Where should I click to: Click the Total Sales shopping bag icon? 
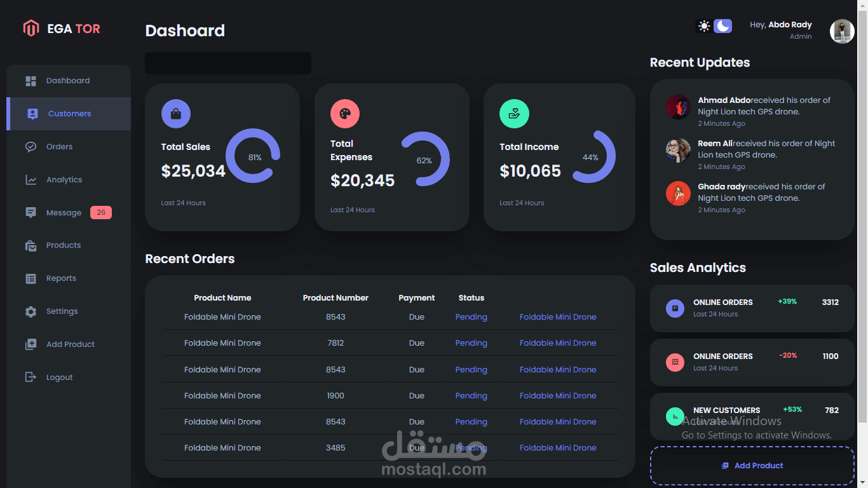(x=176, y=114)
